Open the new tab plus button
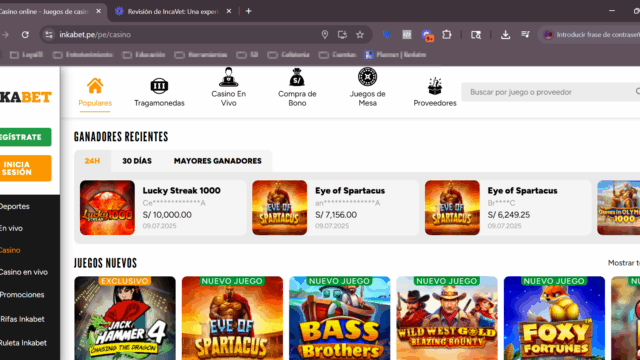This screenshot has width=640, height=360. (249, 11)
